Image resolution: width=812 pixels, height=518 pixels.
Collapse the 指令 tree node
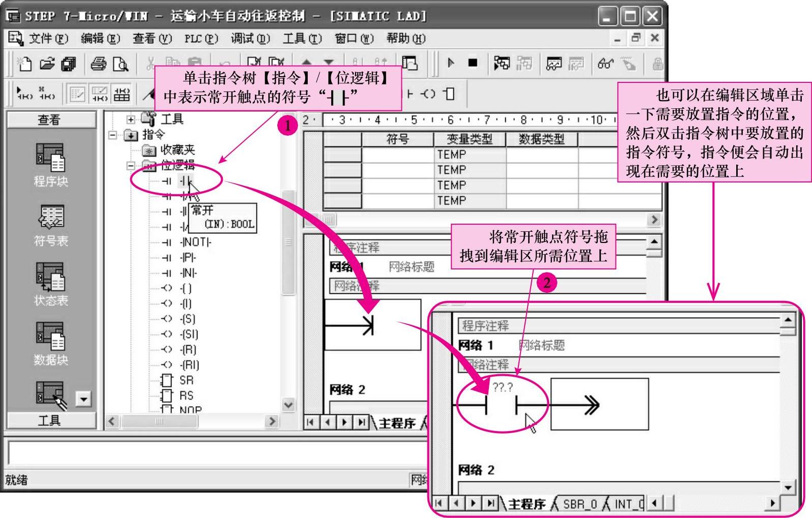(113, 135)
